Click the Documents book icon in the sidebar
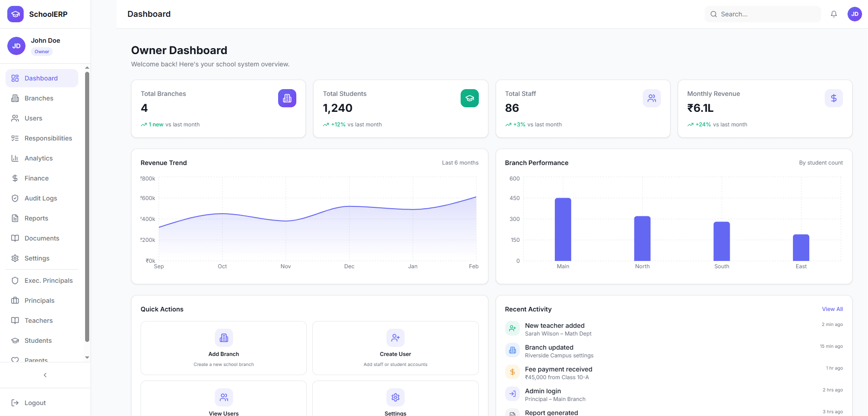Viewport: 868px width, 416px height. click(15, 238)
